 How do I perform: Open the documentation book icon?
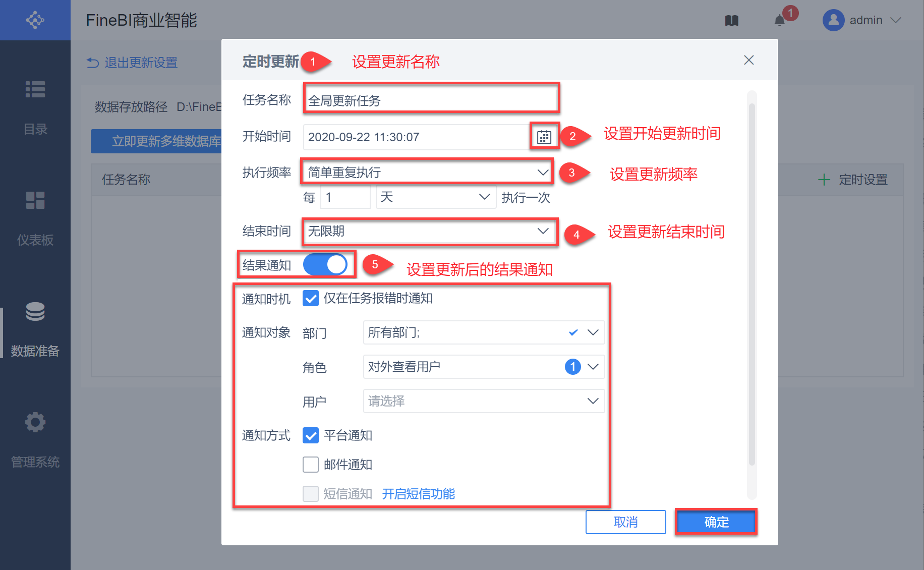(732, 21)
